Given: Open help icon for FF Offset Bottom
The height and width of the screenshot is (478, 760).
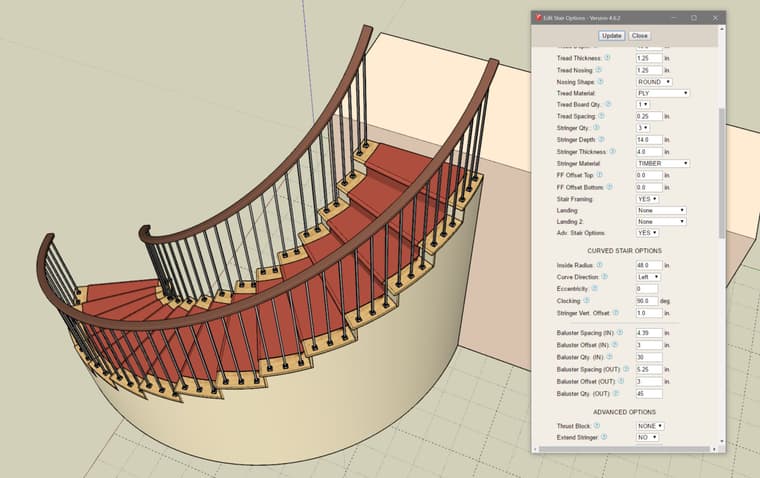Looking at the screenshot, I should coord(610,187).
